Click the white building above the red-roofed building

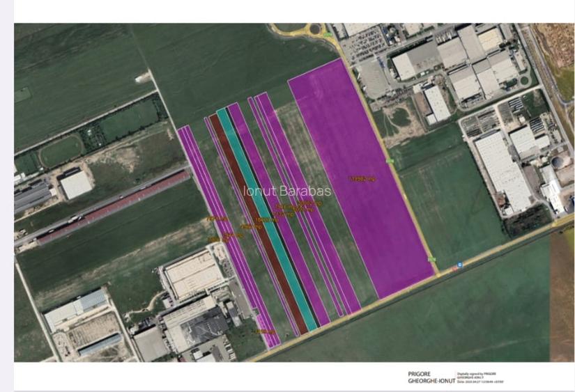(x=75, y=185)
